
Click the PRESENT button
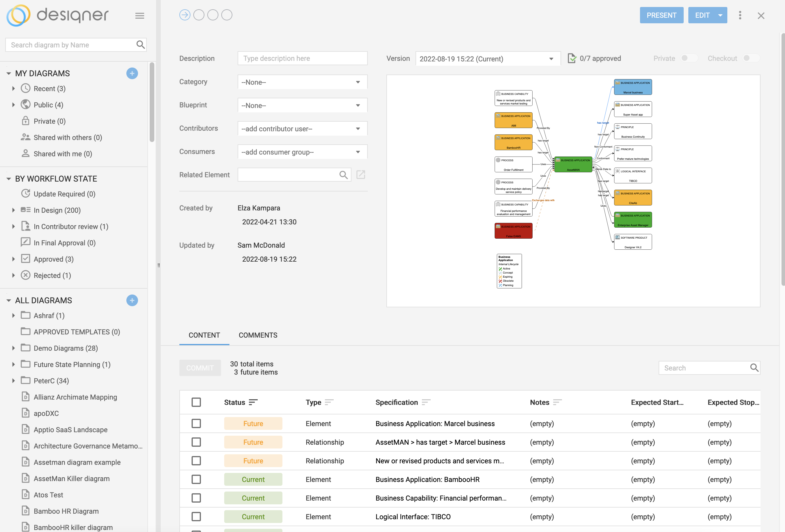pos(661,15)
